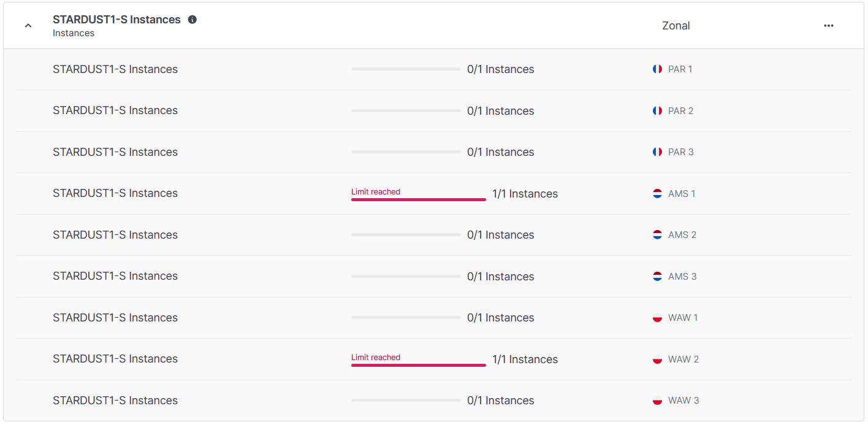Click the STARDUST1-S Instances header title
This screenshot has width=868, height=430.
[116, 20]
